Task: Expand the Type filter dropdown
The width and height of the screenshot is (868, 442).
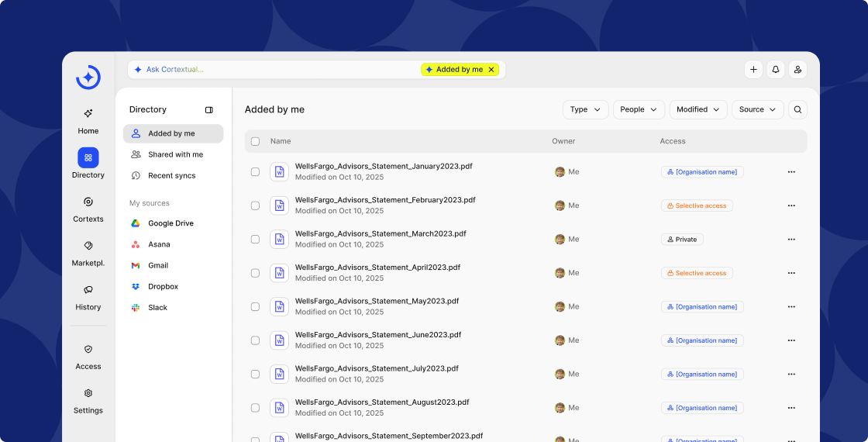Action: click(585, 110)
